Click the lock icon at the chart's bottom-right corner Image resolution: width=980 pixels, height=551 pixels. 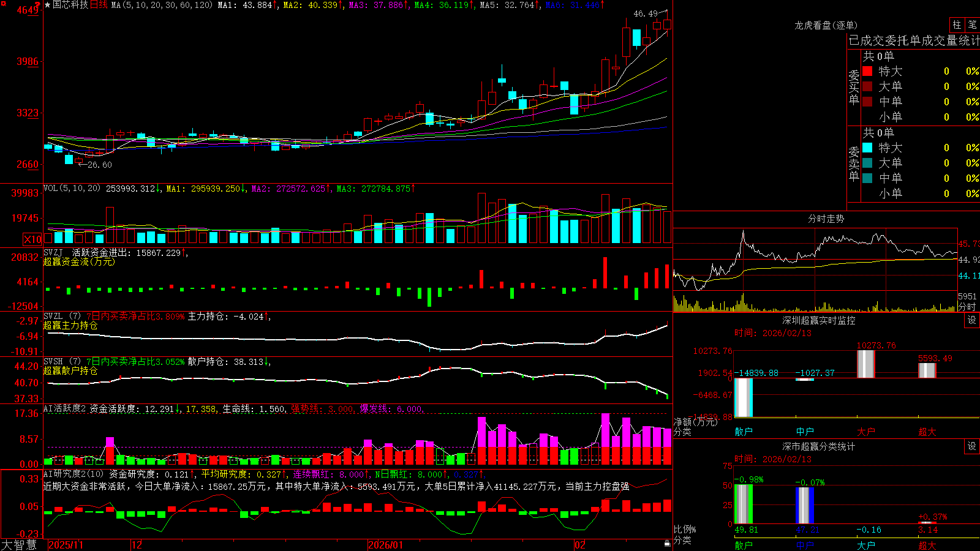click(667, 544)
